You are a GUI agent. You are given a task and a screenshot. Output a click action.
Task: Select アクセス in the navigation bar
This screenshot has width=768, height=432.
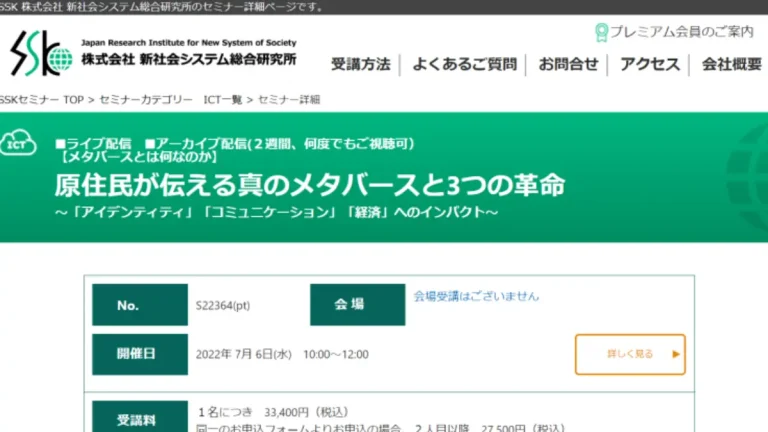coord(650,65)
